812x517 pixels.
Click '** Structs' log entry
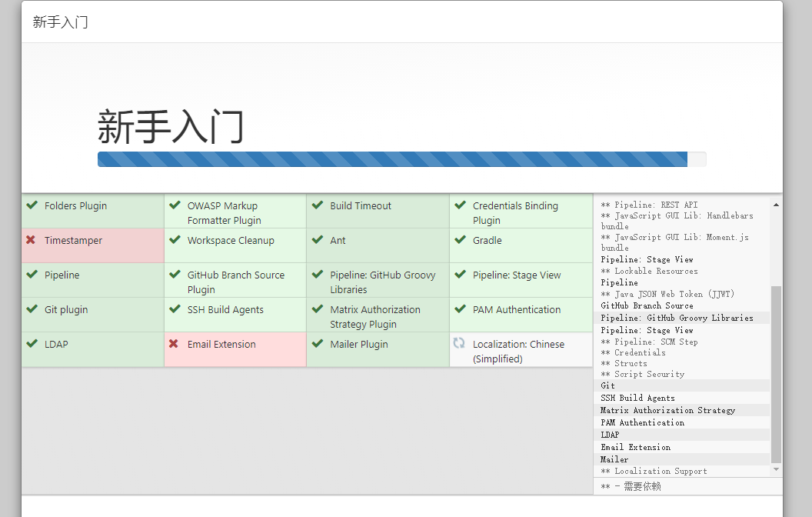tap(624, 364)
